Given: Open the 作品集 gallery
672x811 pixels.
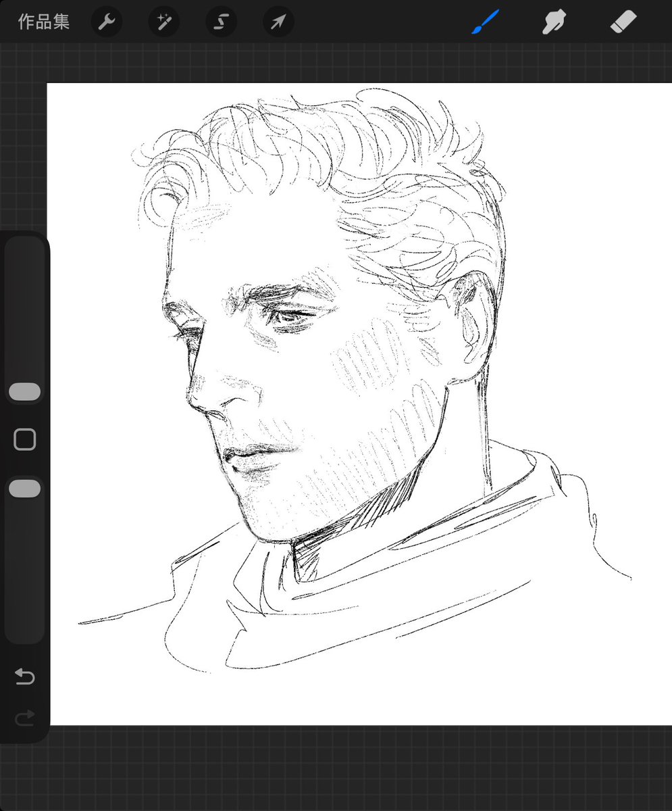Looking at the screenshot, I should (44, 22).
